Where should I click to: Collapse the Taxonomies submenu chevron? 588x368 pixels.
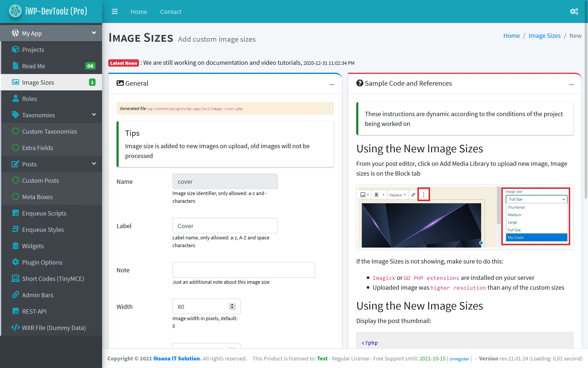tap(94, 115)
